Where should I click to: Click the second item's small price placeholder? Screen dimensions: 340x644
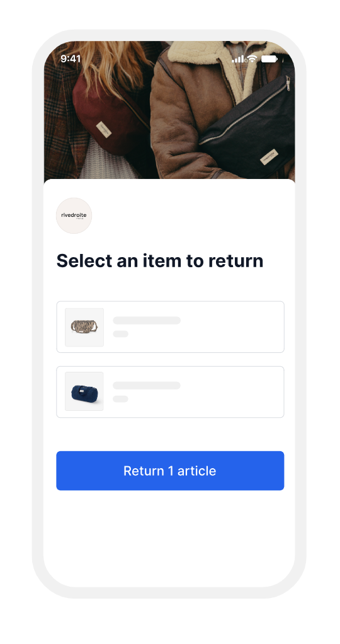coord(121,399)
